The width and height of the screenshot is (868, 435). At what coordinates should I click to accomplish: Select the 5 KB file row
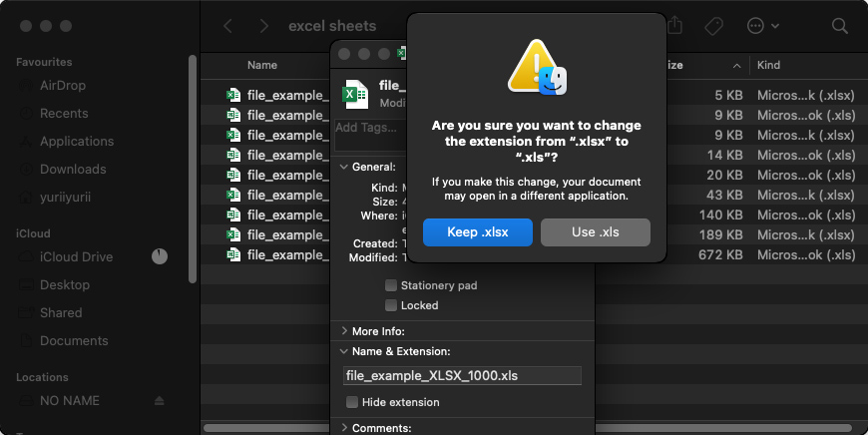click(x=534, y=95)
